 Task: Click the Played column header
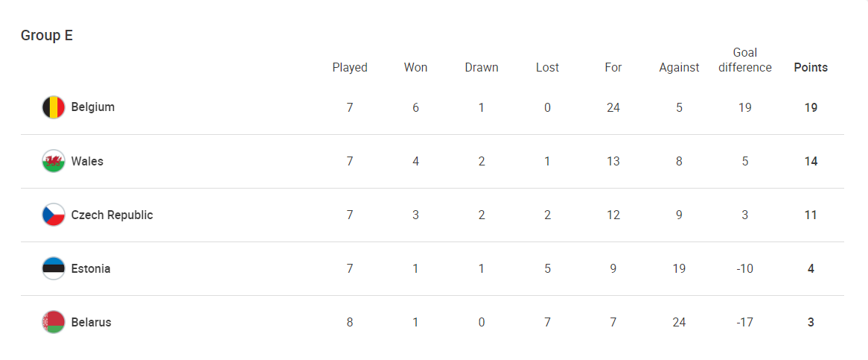pyautogui.click(x=350, y=67)
